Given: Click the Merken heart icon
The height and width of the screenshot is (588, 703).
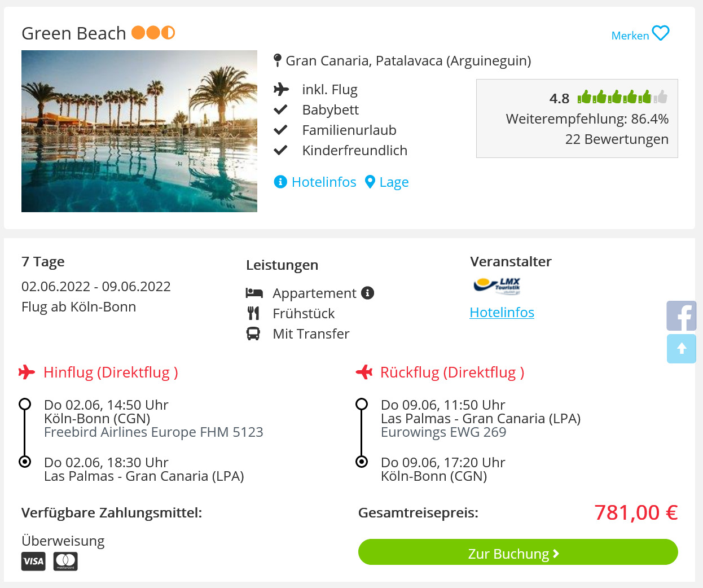Looking at the screenshot, I should click(x=661, y=33).
